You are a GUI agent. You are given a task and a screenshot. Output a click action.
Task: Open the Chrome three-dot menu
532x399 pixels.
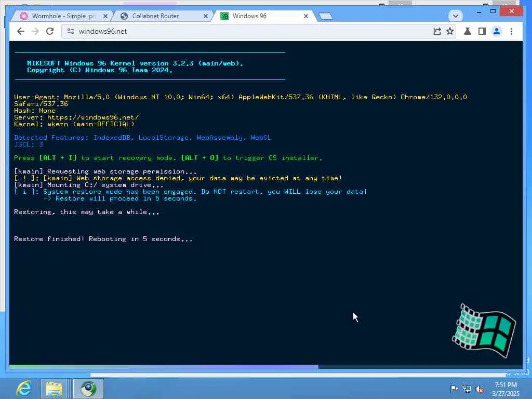tap(511, 31)
